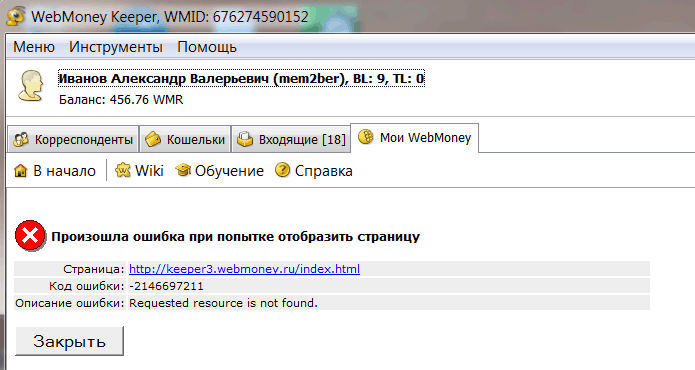This screenshot has width=695, height=370.
Task: Open the Инструменты menu
Action: click(116, 47)
